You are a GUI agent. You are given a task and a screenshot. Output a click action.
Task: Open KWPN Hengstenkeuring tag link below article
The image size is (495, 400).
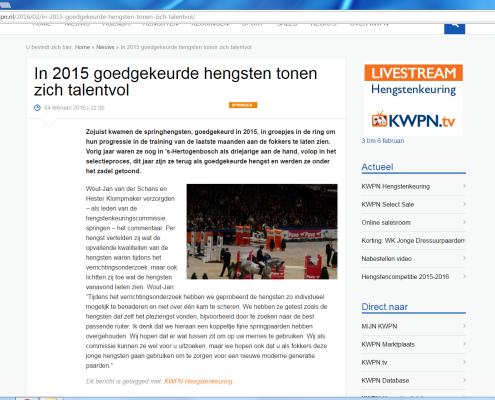coord(198,381)
